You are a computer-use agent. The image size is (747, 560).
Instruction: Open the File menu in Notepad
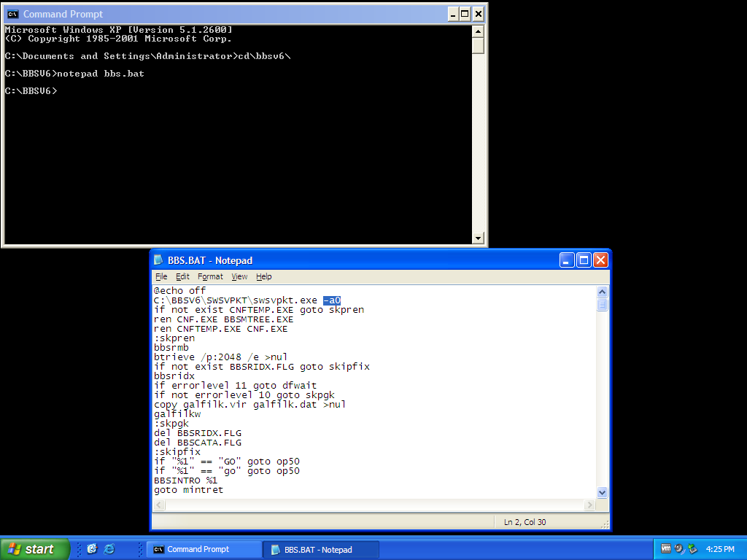coord(161,276)
